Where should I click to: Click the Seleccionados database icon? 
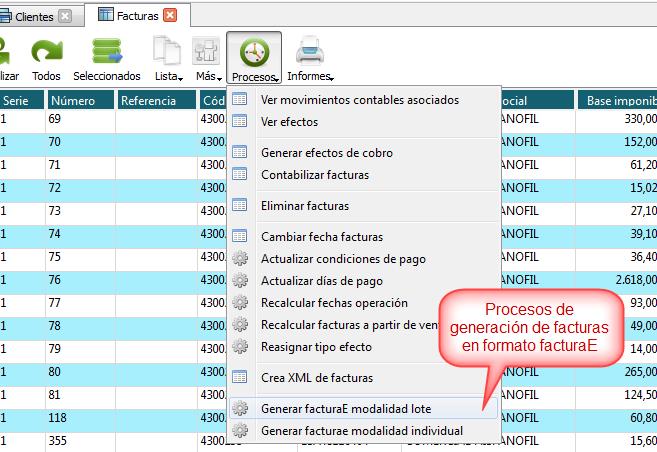point(106,52)
